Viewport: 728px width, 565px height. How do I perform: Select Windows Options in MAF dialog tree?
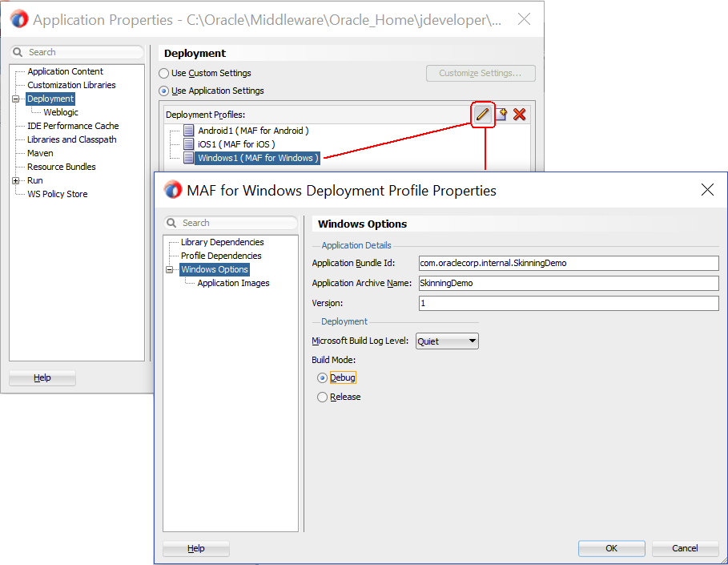tap(215, 269)
